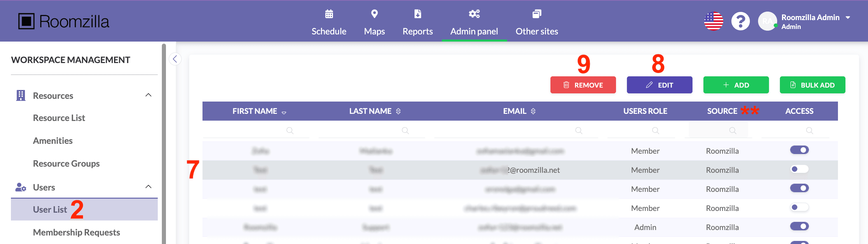Disable access toggle for the first user row
Viewport: 868px width, 244px height.
(x=799, y=150)
